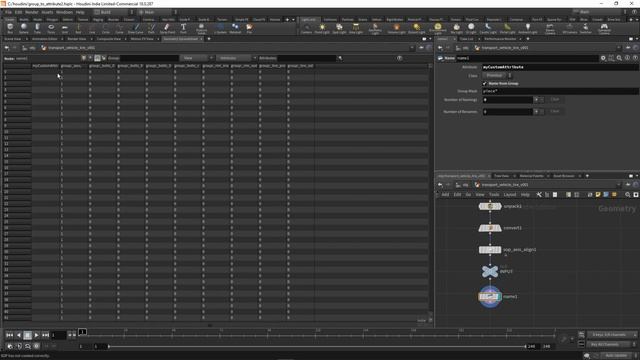This screenshot has height=360, width=640.
Task: Click plus stepper for Number of Renames
Action: (536, 111)
